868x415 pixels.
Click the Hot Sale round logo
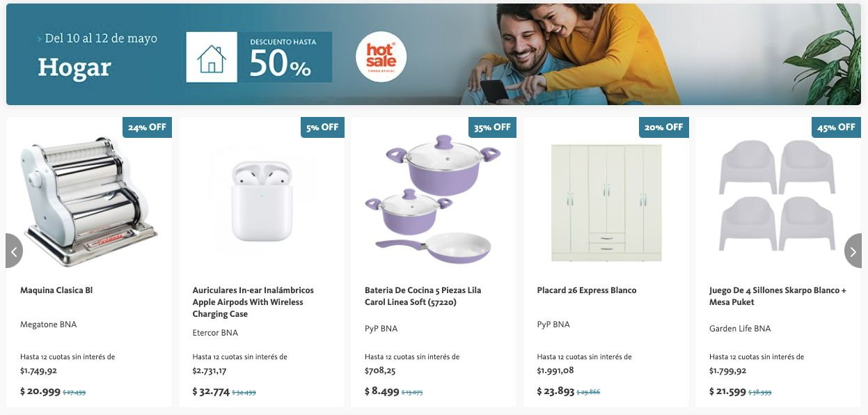381,57
